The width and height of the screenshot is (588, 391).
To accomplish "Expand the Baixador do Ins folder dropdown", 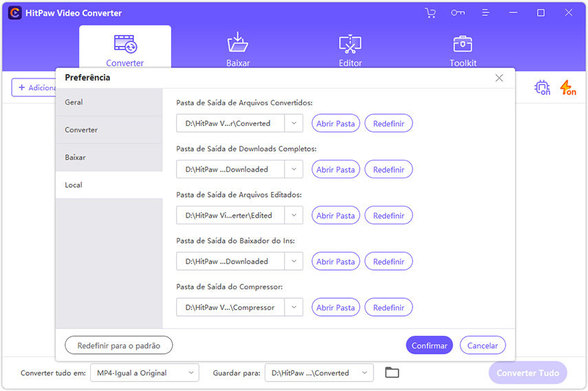I will (x=294, y=261).
